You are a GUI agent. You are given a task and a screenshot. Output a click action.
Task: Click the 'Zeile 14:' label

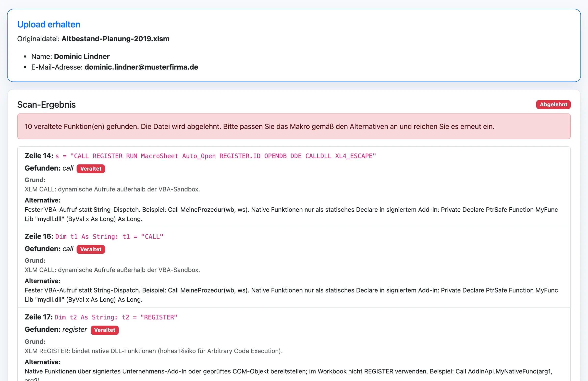click(39, 156)
